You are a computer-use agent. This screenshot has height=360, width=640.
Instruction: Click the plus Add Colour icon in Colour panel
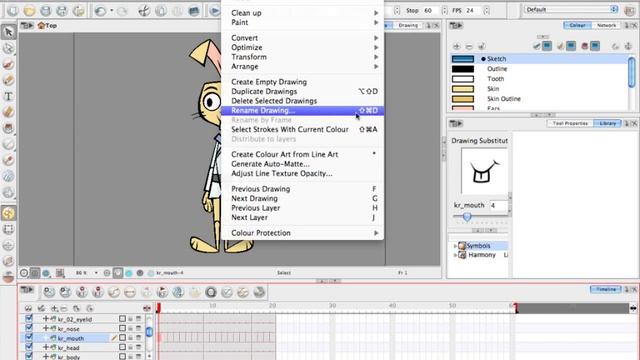(x=456, y=46)
